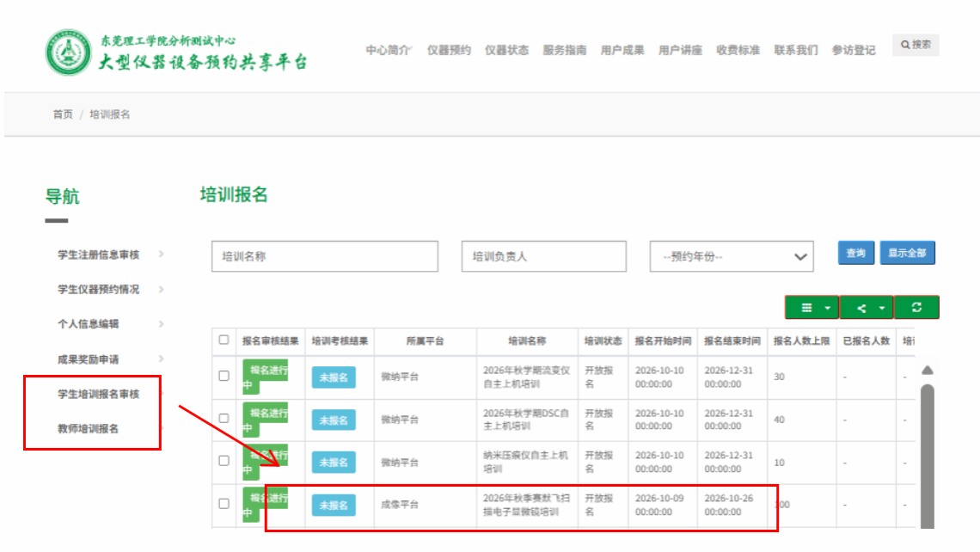Open 中心简介 menu

coord(388,50)
